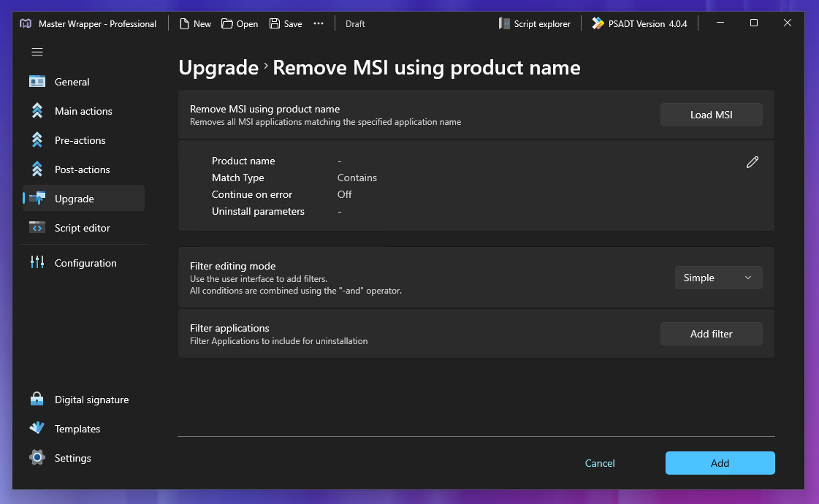
Task: Close the Master Wrapper window
Action: pos(787,23)
